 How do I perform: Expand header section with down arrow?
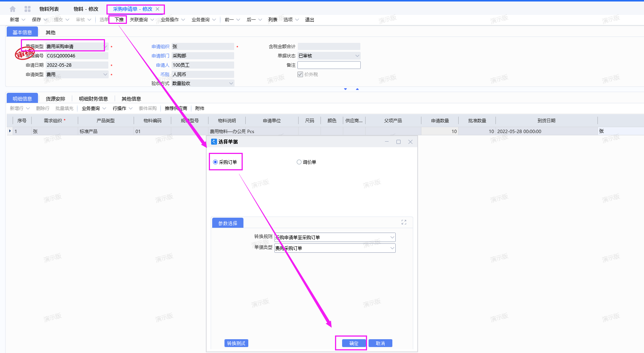pyautogui.click(x=345, y=89)
